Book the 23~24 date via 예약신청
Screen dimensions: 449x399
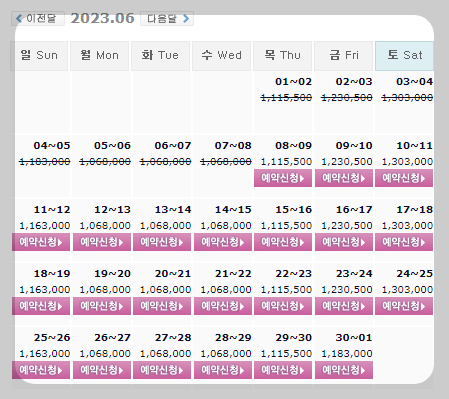pos(344,306)
